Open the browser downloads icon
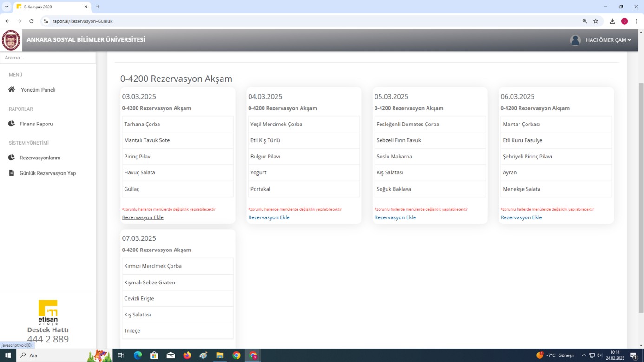The height and width of the screenshot is (362, 644). pyautogui.click(x=612, y=21)
